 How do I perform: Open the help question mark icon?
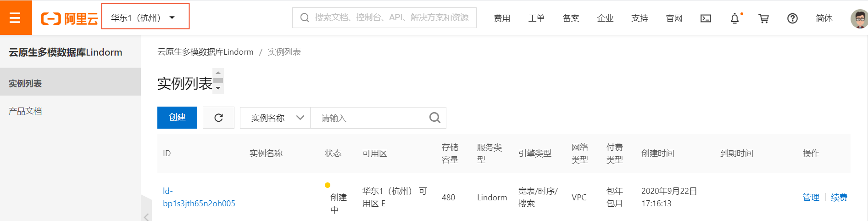tap(792, 18)
